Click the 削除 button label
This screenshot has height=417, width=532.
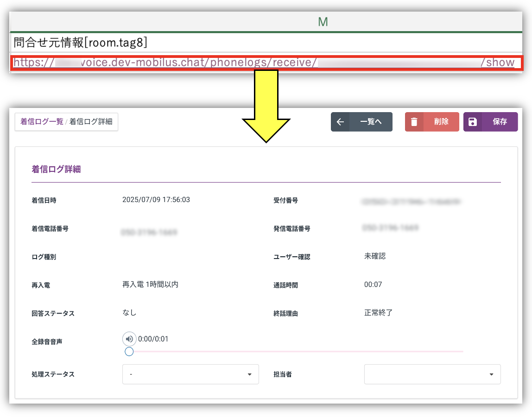[x=441, y=122]
